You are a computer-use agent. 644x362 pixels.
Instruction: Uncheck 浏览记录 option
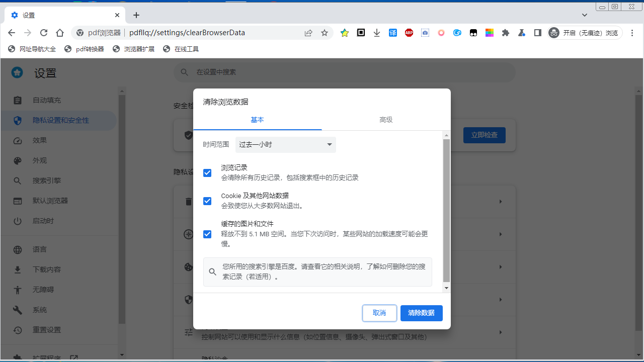click(207, 172)
